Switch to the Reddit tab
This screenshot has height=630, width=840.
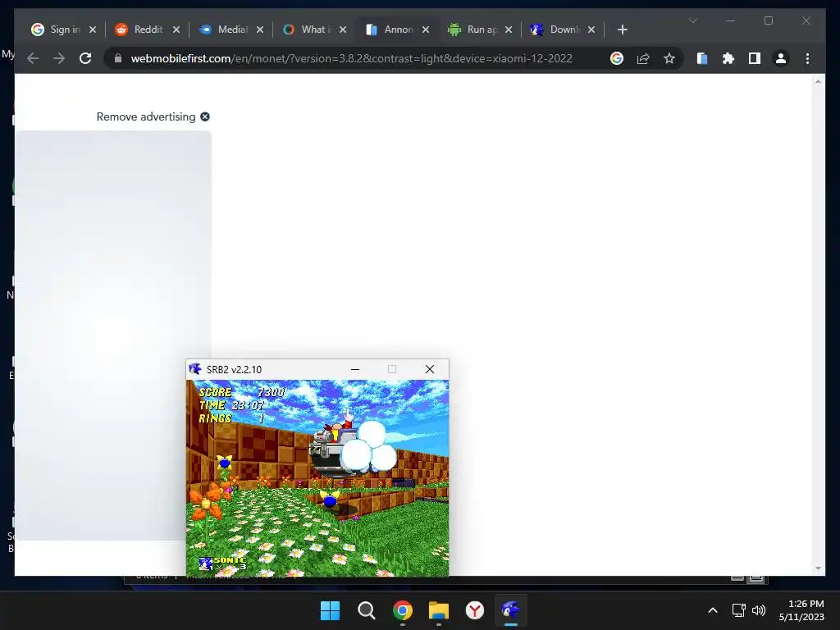[140, 30]
